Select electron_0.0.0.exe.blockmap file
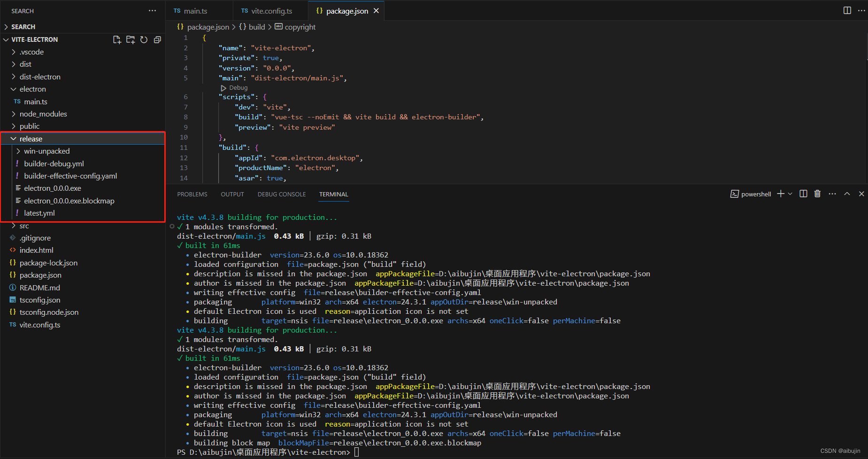Viewport: 868px width, 459px height. (x=83, y=201)
